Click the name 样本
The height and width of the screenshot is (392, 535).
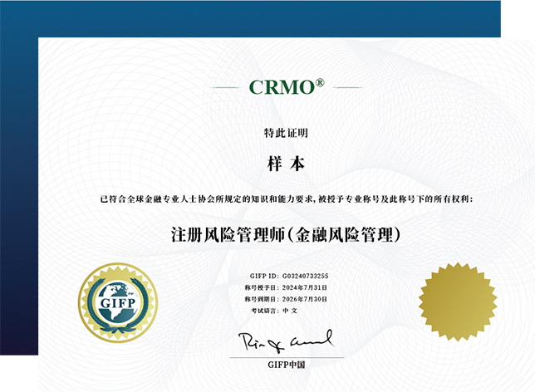point(286,164)
